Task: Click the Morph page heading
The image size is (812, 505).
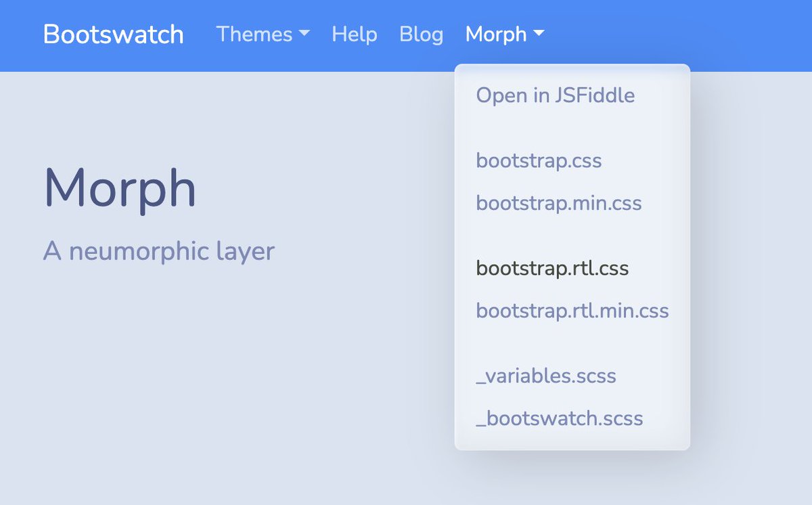Action: tap(120, 188)
